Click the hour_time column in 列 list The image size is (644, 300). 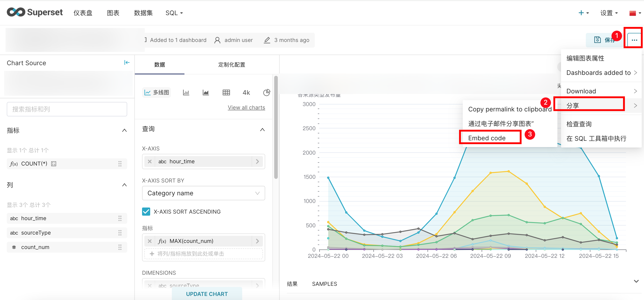pyautogui.click(x=67, y=218)
